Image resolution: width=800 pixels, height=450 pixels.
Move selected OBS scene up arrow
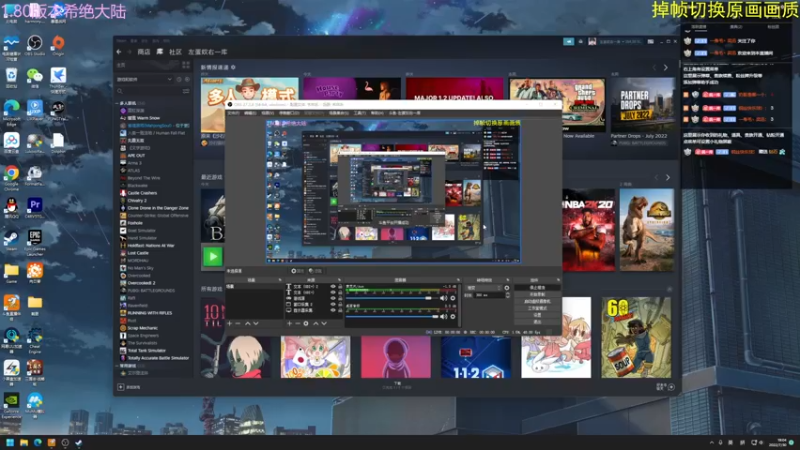pyautogui.click(x=247, y=323)
